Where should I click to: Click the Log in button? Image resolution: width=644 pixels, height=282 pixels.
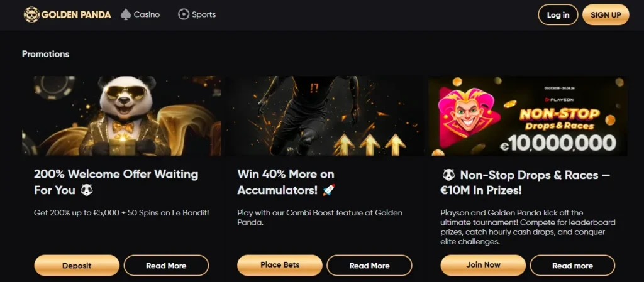pos(558,14)
